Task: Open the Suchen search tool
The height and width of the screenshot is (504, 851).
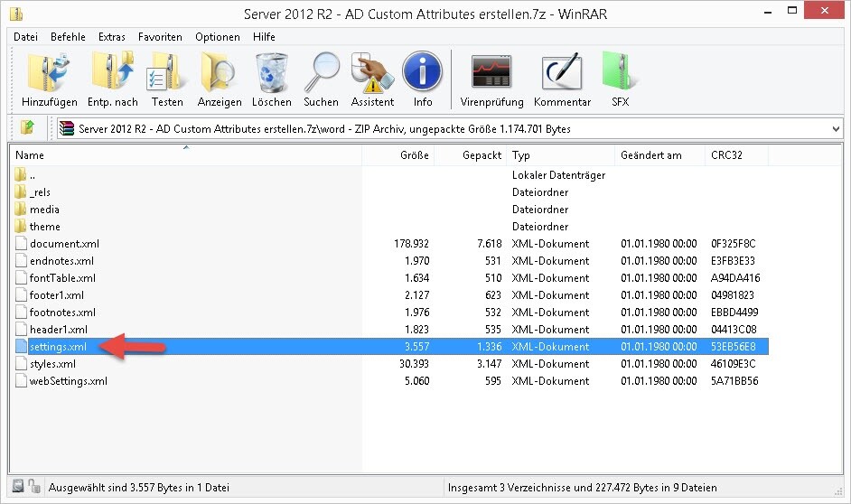Action: (x=321, y=74)
